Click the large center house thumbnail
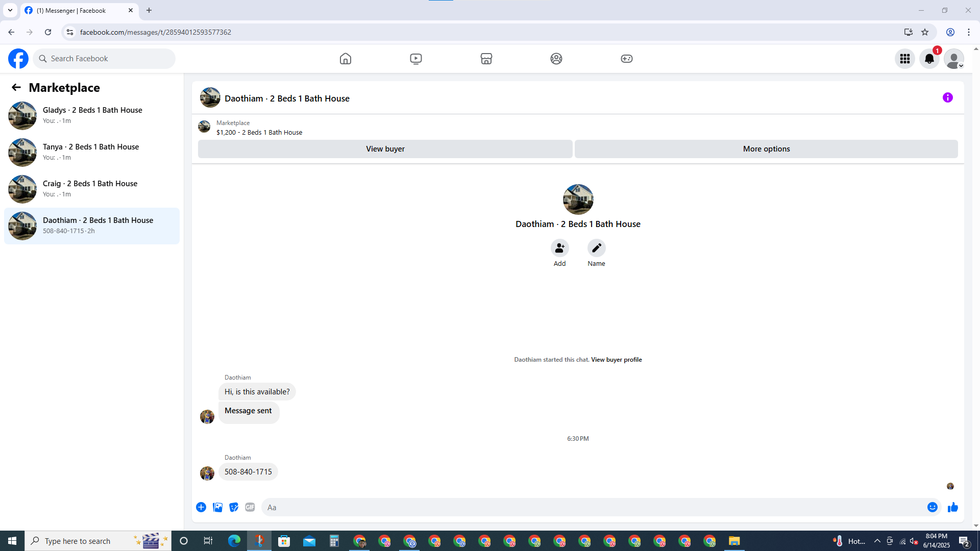Viewport: 980px width, 551px height. (578, 199)
